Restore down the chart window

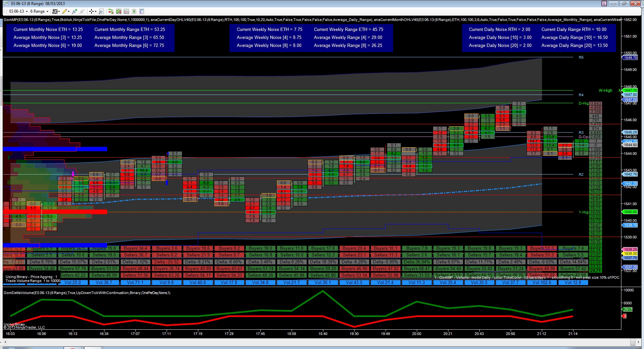[x=624, y=4]
